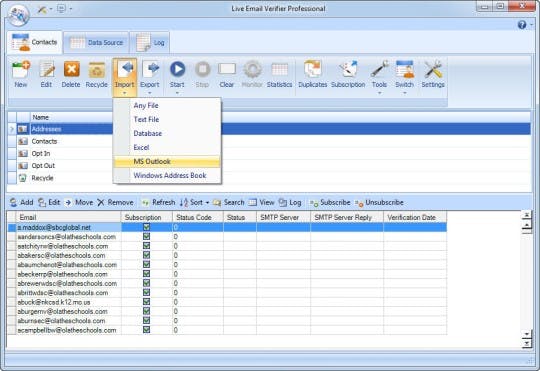Click the Clear icon
This screenshot has height=371, width=540.
(x=227, y=69)
